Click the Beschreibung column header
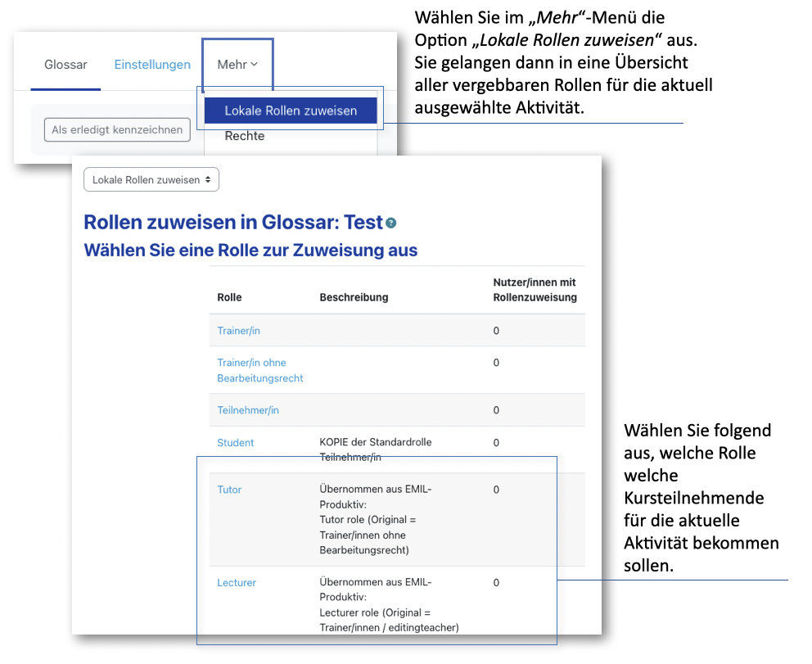This screenshot has width=812, height=664. point(354,297)
